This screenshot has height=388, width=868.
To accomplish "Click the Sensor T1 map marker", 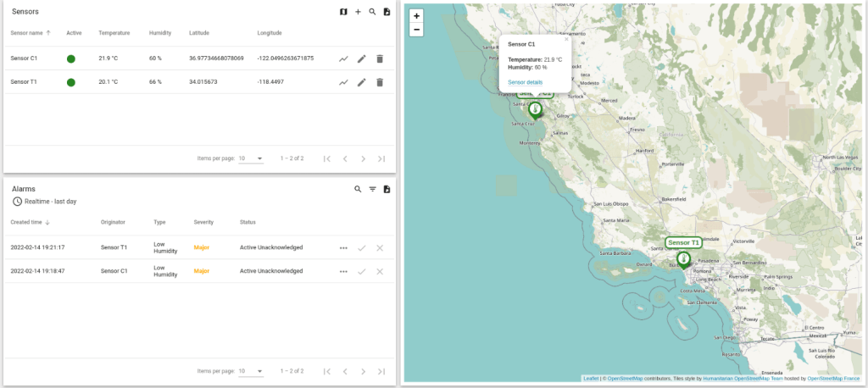I will 684,260.
